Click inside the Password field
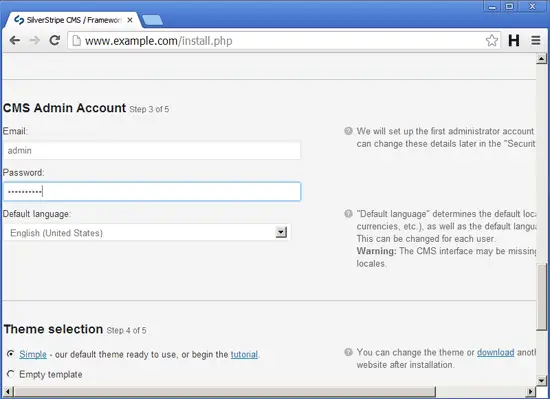Viewport: 550px width, 399px height. click(152, 191)
